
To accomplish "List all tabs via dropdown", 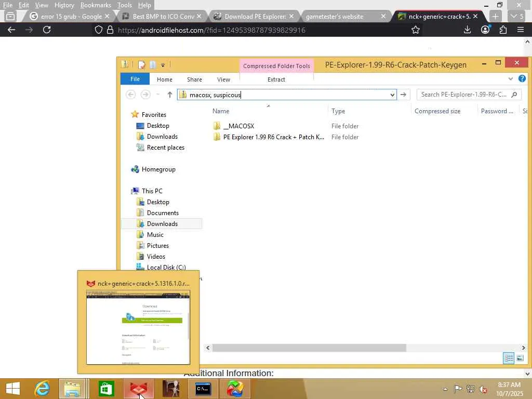I will point(517,16).
